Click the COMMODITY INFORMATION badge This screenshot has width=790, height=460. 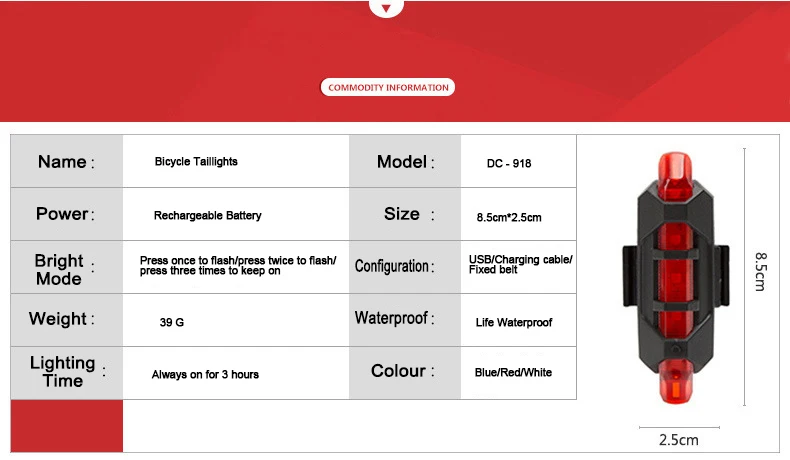coord(387,88)
